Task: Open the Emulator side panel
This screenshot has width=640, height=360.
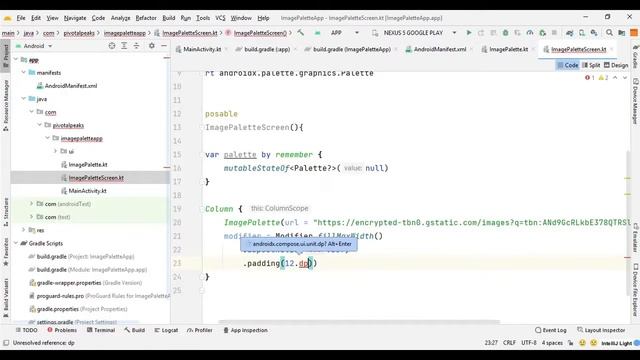Action: tap(635, 238)
